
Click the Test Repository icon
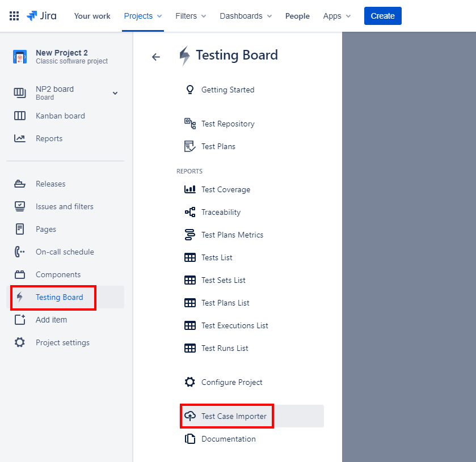[x=190, y=124]
